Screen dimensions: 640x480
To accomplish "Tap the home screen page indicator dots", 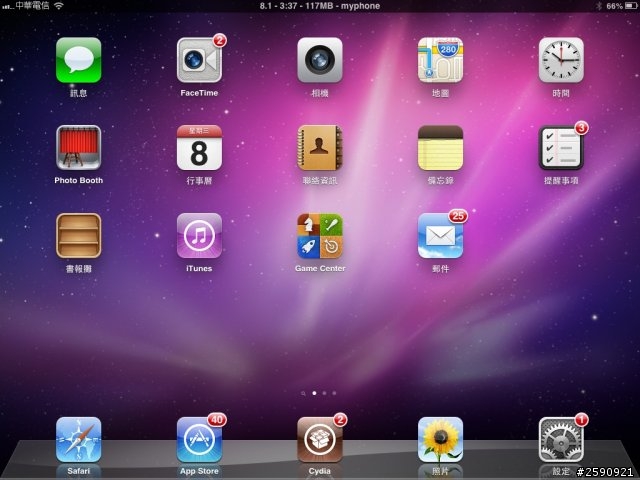I will 320,393.
